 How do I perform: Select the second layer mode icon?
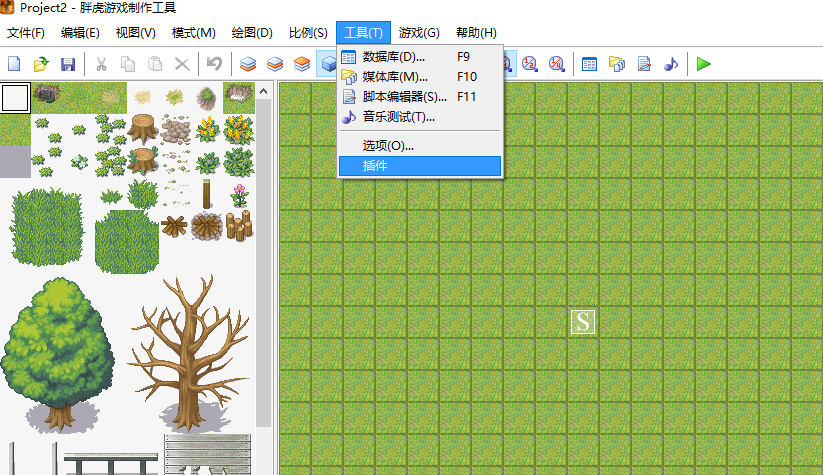275,64
